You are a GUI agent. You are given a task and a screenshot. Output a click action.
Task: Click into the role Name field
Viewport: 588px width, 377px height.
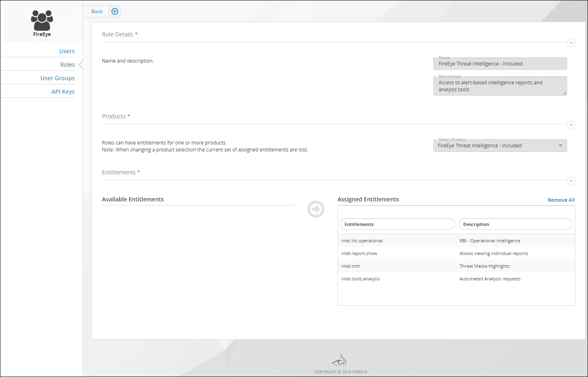click(500, 64)
